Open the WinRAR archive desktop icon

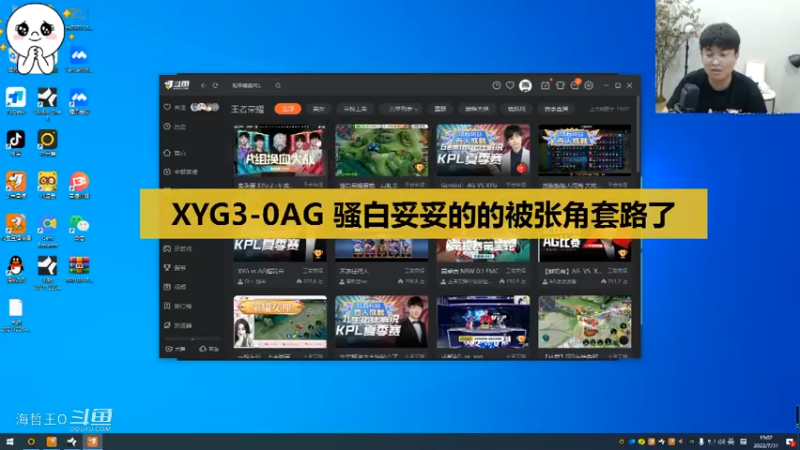pyautogui.click(x=79, y=269)
